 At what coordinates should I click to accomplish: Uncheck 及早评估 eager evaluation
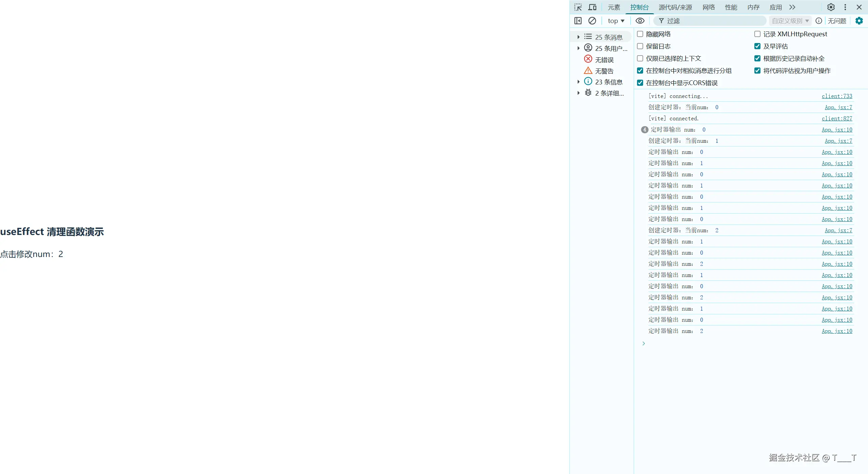757,46
